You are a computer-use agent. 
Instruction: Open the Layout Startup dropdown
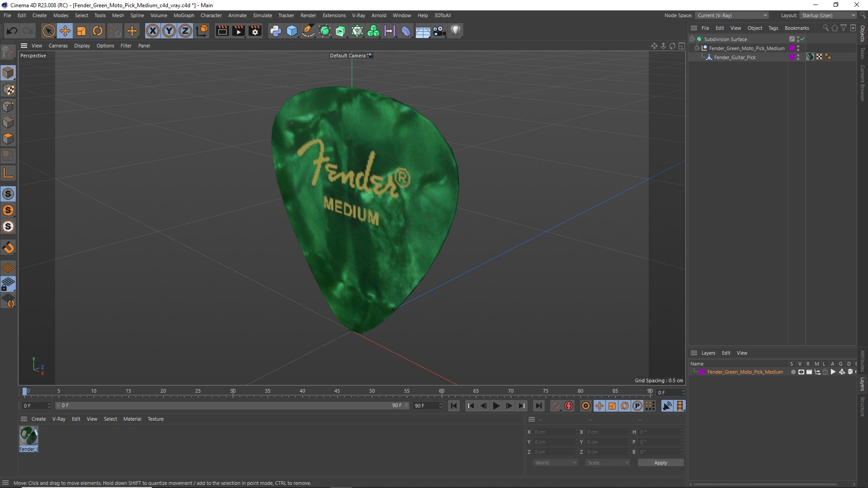(x=828, y=15)
